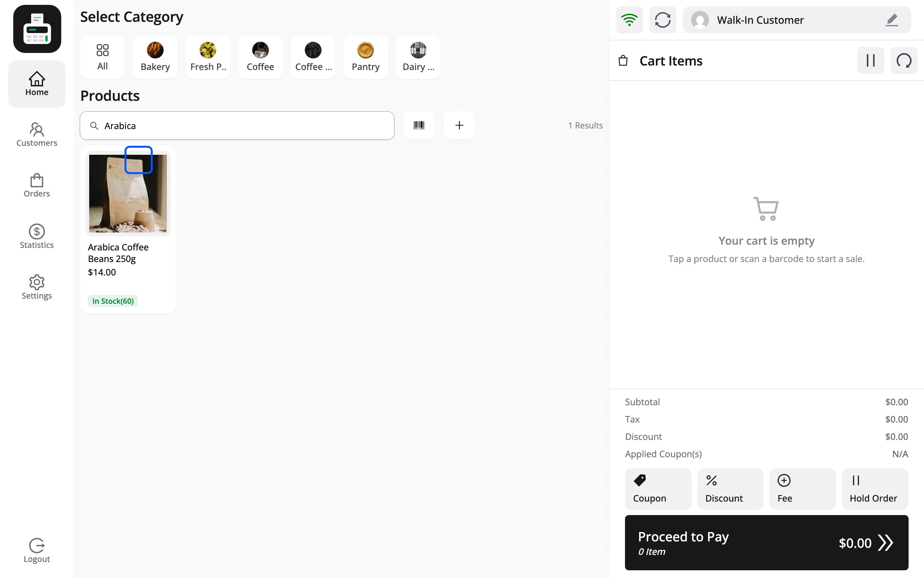Click the Applied Coupon(s) label
Screen dimensions: 924x578
coord(663,454)
